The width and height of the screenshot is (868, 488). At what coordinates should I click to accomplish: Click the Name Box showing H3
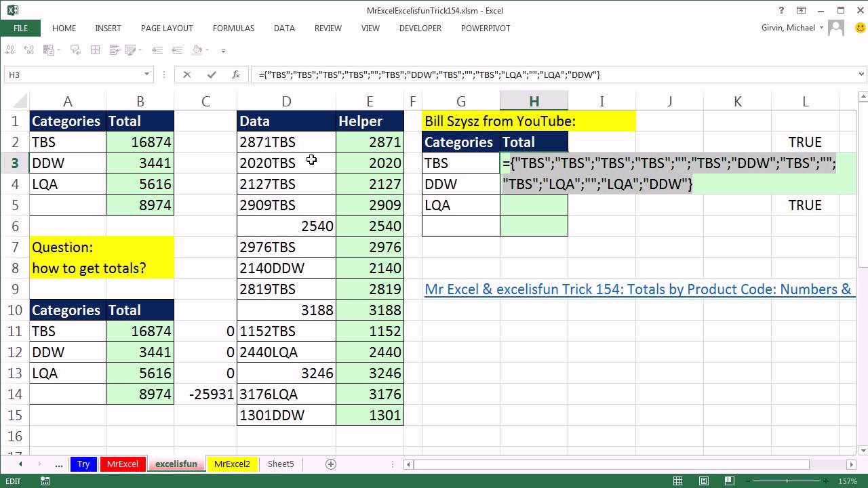pos(75,75)
